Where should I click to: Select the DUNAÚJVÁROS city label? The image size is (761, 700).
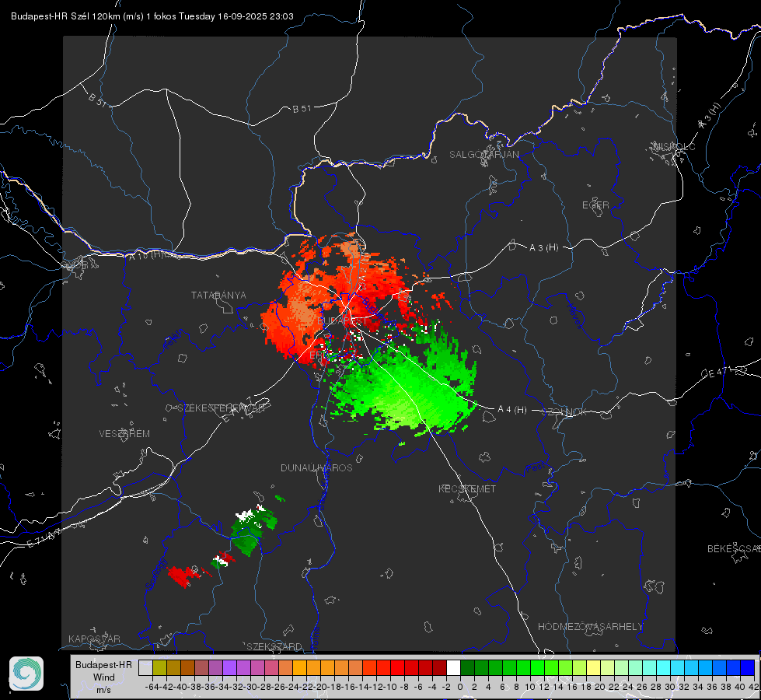tap(316, 467)
